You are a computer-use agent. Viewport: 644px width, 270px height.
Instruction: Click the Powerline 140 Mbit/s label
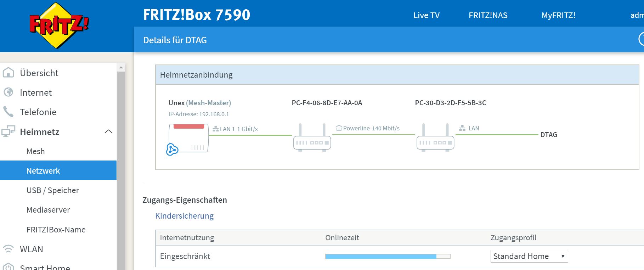[x=371, y=128]
